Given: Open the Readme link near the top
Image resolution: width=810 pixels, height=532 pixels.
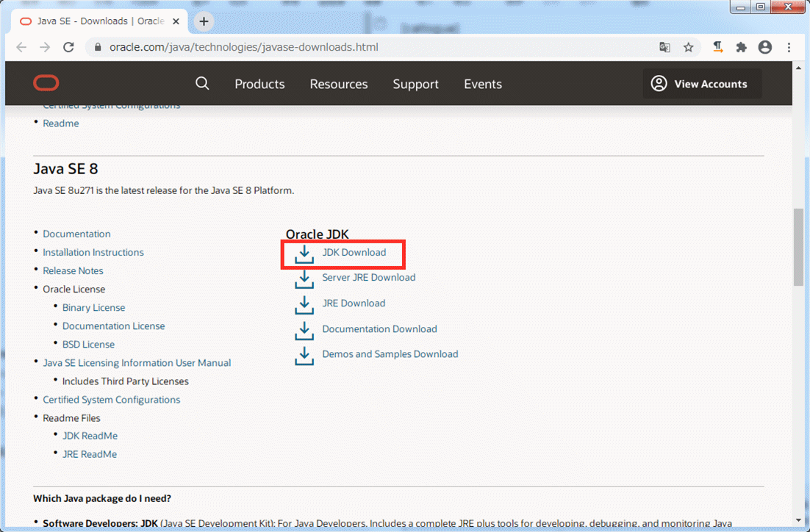Looking at the screenshot, I should [x=61, y=123].
